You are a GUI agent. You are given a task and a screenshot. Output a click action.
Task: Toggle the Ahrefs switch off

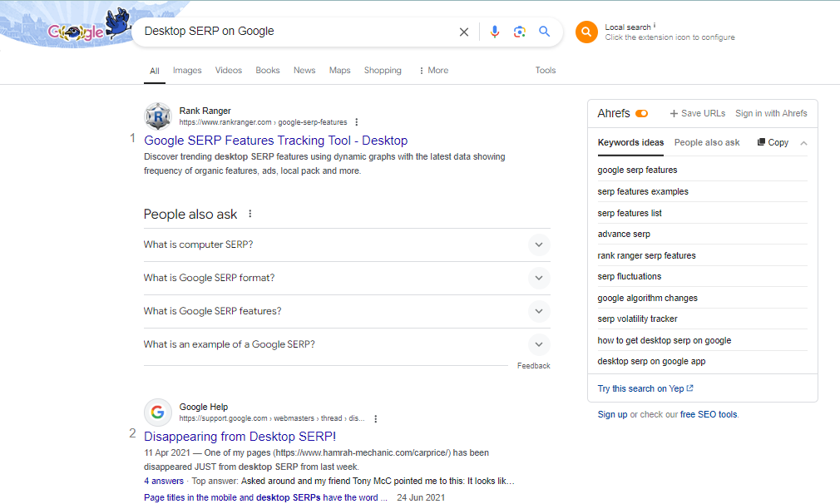[642, 114]
